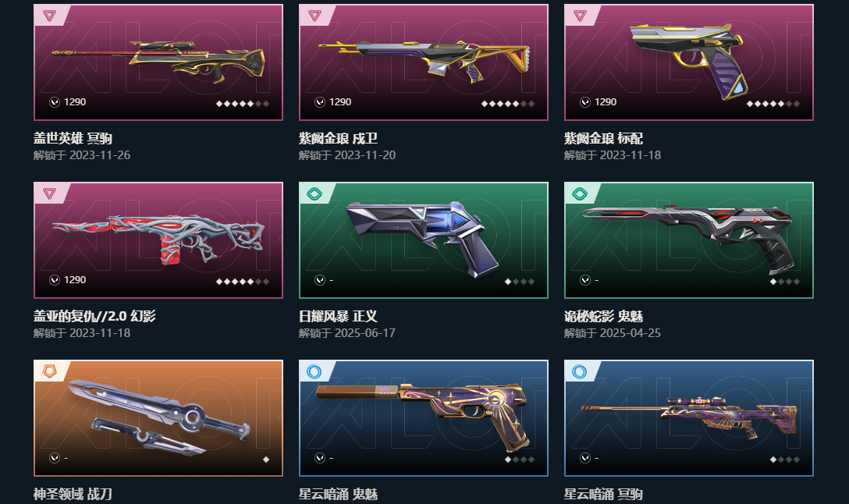Click the 1290 price on 紫阙金琅 标配 card

pos(606,101)
